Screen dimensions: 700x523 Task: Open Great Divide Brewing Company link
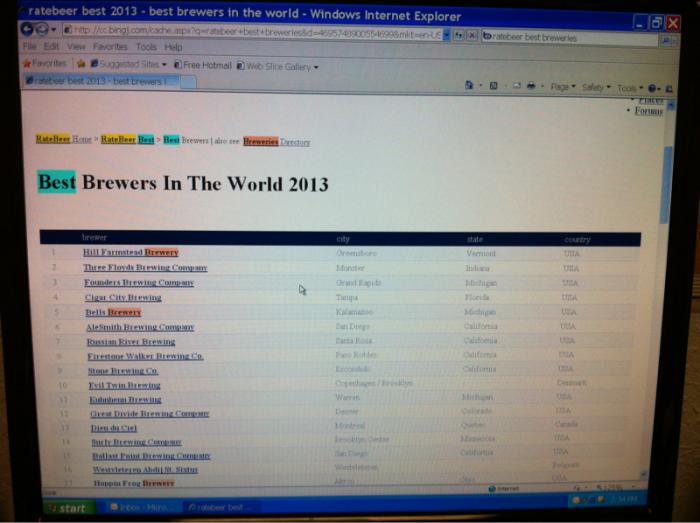tap(150, 414)
